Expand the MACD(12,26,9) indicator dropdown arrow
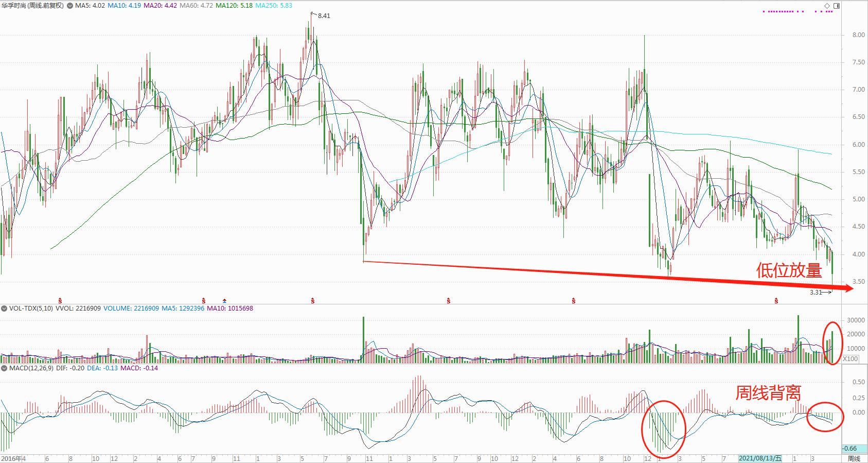The image size is (868, 463). click(x=4, y=368)
